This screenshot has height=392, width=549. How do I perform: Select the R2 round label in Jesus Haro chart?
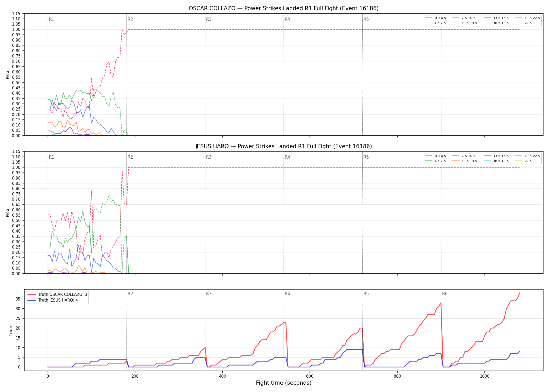click(130, 157)
